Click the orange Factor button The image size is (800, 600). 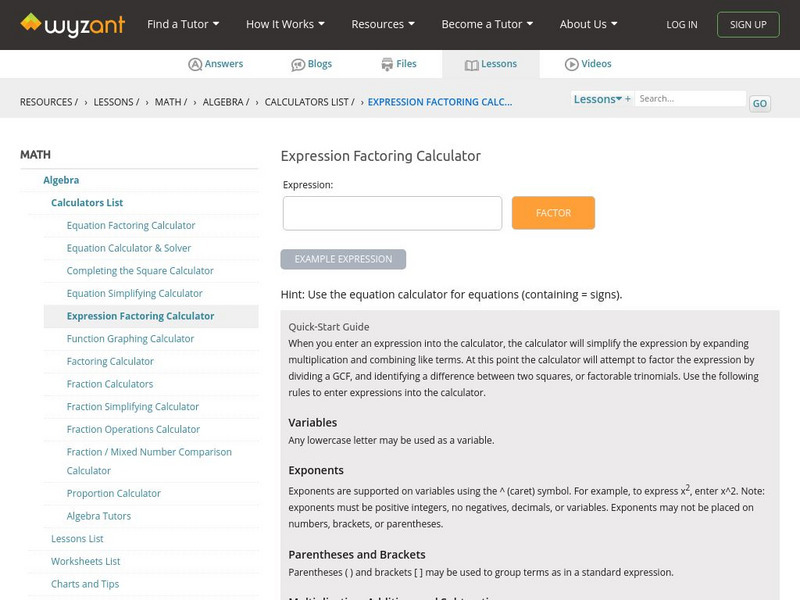pos(553,213)
